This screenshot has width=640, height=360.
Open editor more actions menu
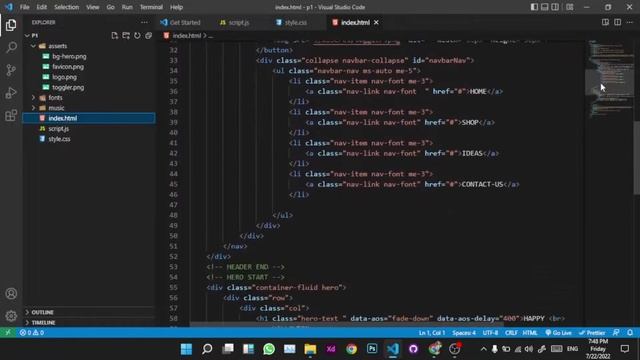pyautogui.click(x=630, y=22)
